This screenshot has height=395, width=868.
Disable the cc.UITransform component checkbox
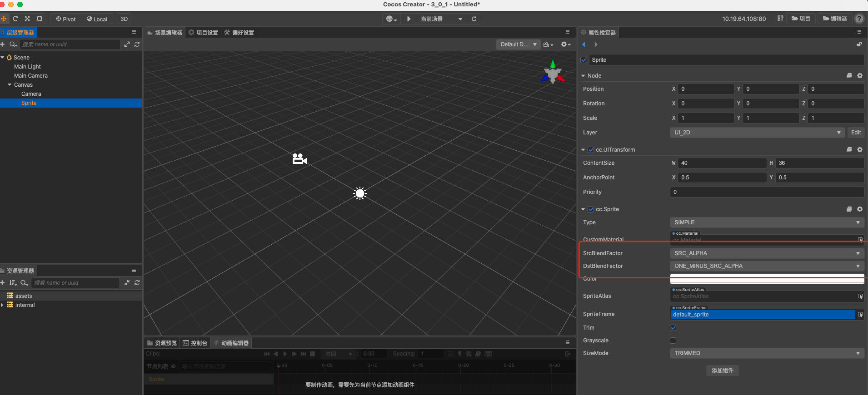click(x=591, y=150)
